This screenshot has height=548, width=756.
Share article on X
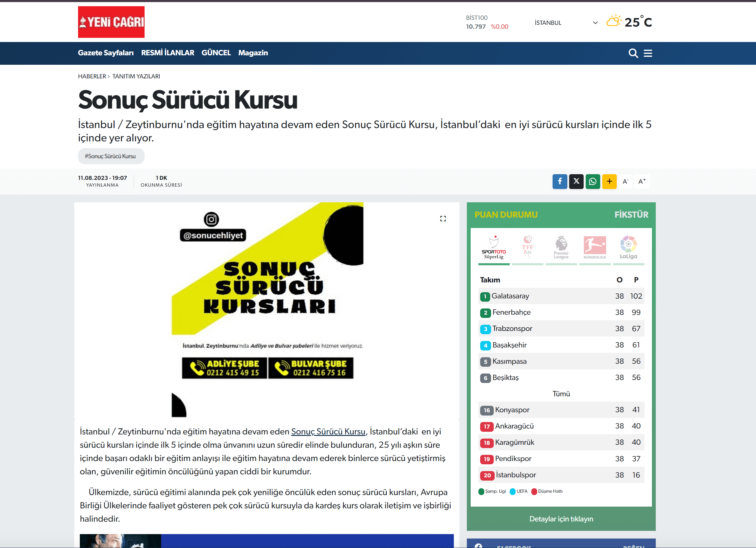pyautogui.click(x=576, y=182)
